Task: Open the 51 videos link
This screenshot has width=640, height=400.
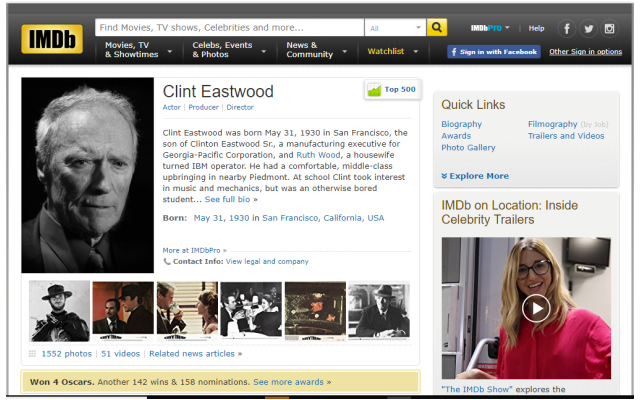Action: [120, 353]
